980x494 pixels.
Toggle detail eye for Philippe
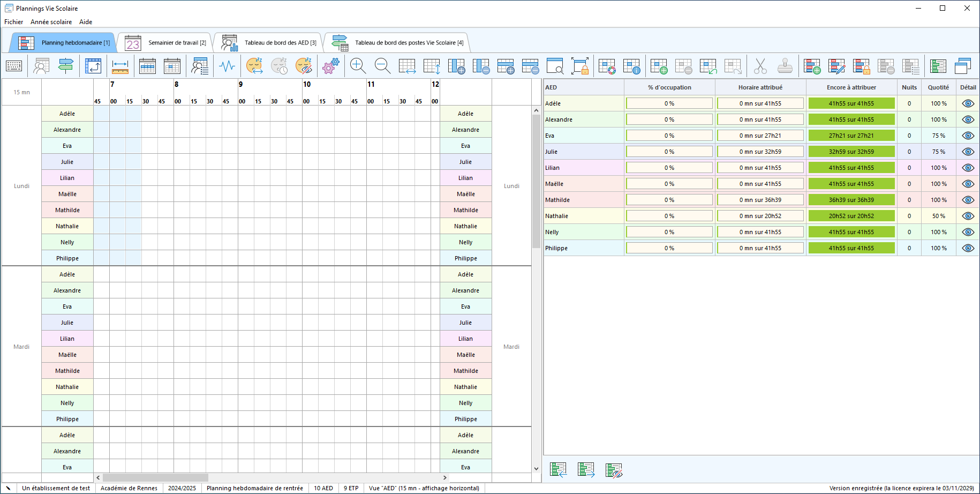pyautogui.click(x=968, y=248)
